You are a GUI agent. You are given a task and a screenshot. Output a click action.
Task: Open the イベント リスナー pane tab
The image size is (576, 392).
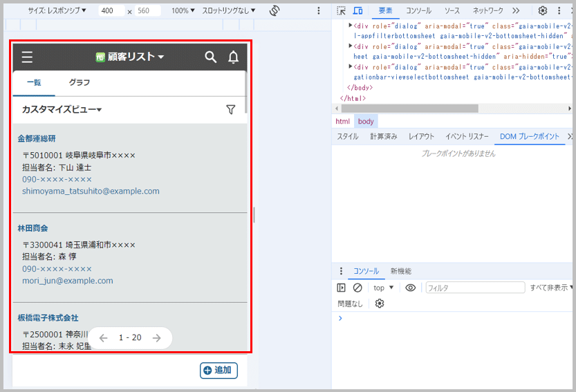[467, 136]
